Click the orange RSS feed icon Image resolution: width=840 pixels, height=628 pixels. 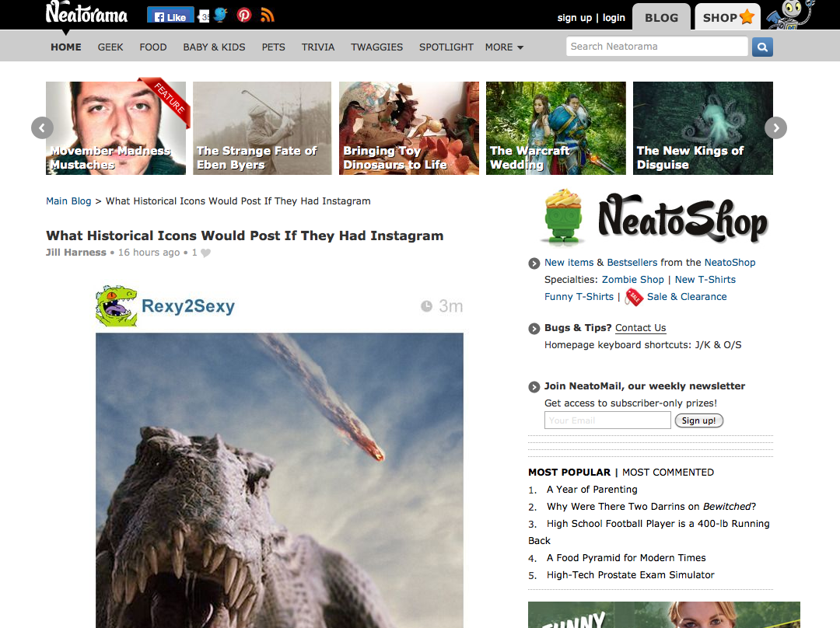click(267, 16)
